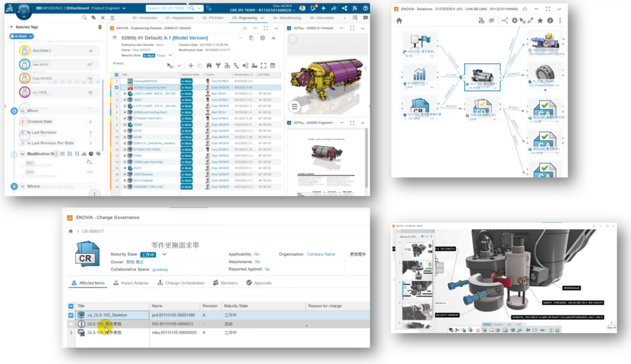Open the In Work tag dropdown
Viewport: 631px width, 364px height.
click(x=31, y=36)
